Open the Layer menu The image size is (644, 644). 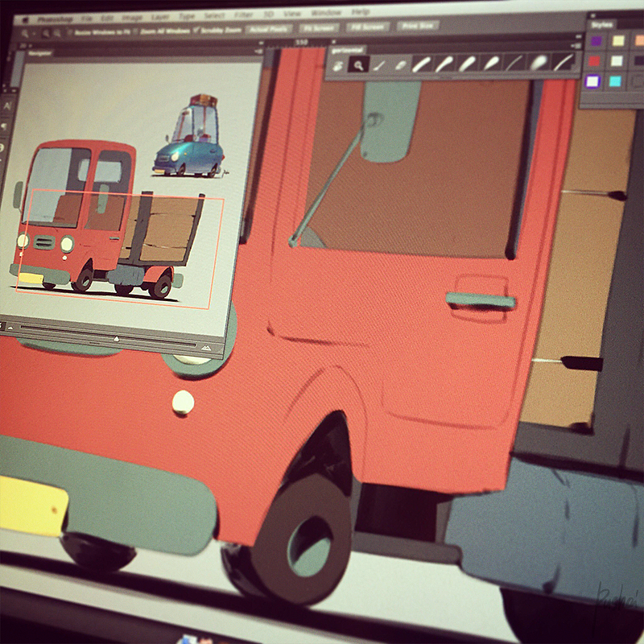point(160,17)
